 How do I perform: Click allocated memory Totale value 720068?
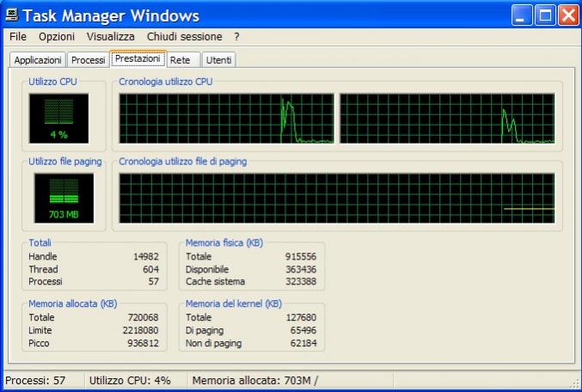(144, 317)
